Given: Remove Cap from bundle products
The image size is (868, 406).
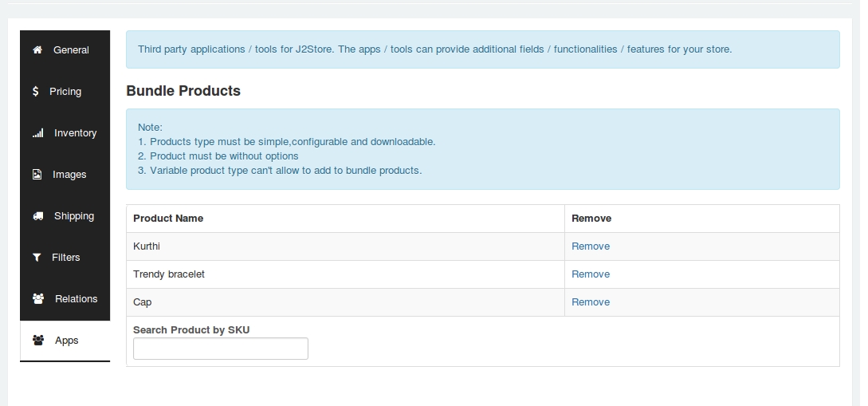Looking at the screenshot, I should [590, 302].
